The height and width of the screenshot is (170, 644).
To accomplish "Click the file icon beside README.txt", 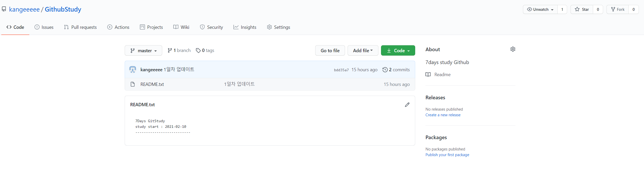I will [133, 84].
